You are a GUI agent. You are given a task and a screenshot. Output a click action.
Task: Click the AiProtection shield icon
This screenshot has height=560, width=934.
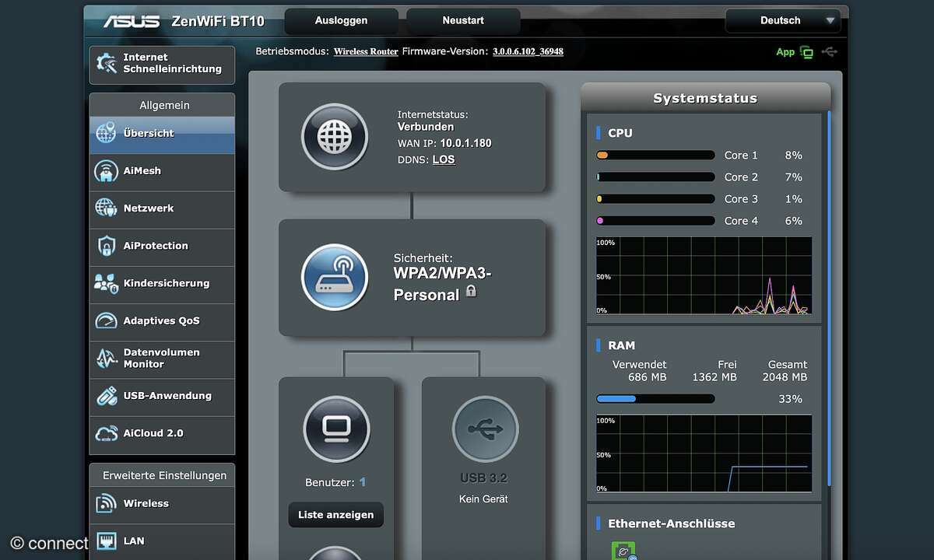(106, 246)
